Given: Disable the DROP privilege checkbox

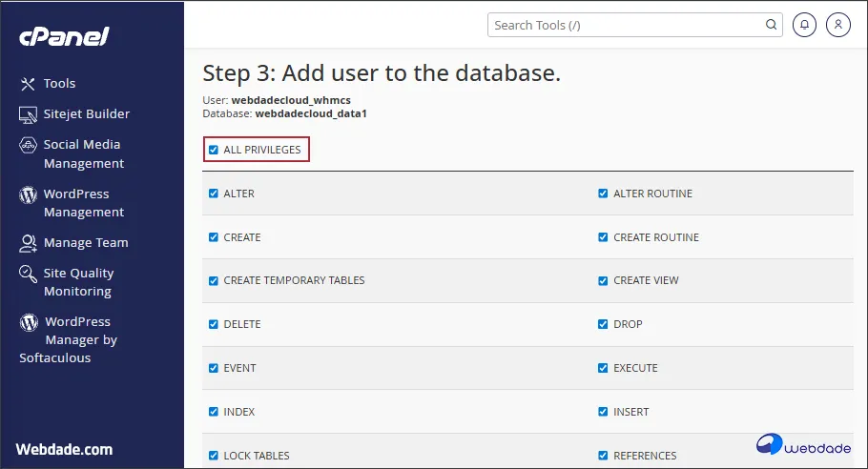Looking at the screenshot, I should (x=603, y=324).
